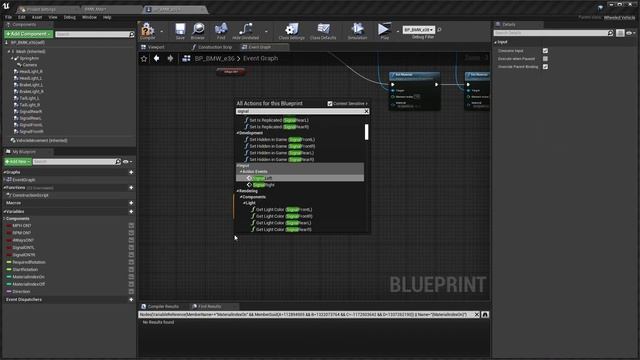Add new event dispatcher plus icon
The width and height of the screenshot is (640, 360).
point(131,300)
